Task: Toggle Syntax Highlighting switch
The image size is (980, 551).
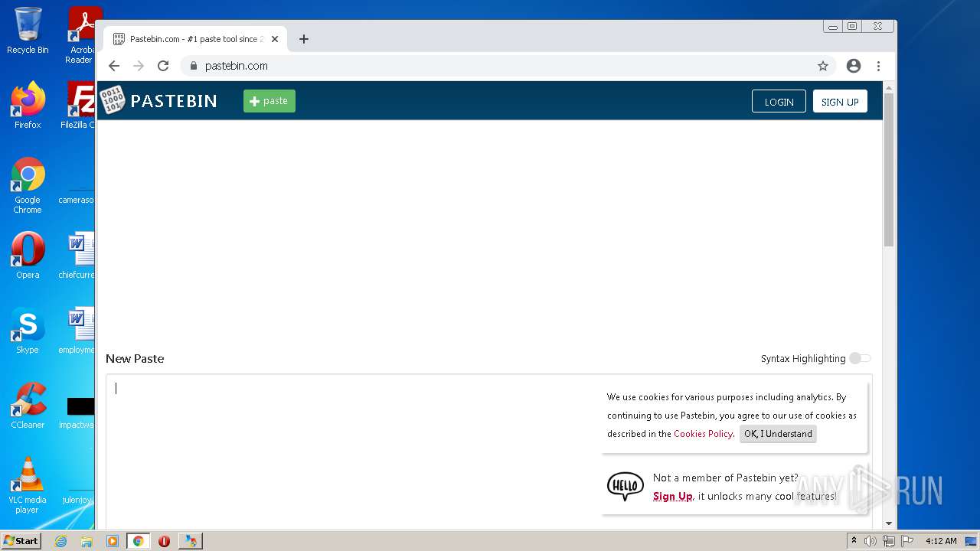Action: coord(860,358)
